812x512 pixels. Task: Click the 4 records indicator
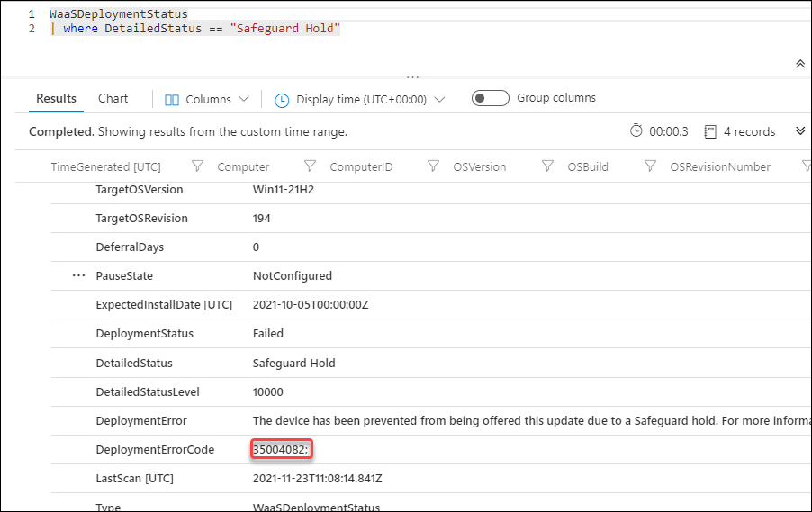pyautogui.click(x=739, y=131)
